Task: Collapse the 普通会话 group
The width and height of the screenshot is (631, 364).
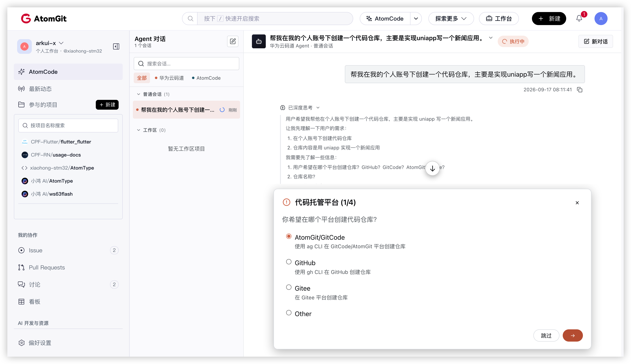Action: (139, 94)
